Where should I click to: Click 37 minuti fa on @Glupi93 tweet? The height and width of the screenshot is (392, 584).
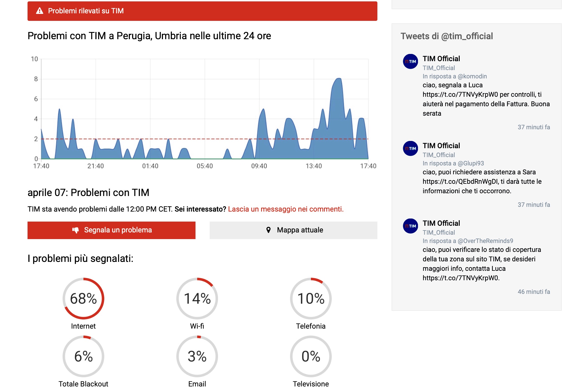[x=534, y=205]
